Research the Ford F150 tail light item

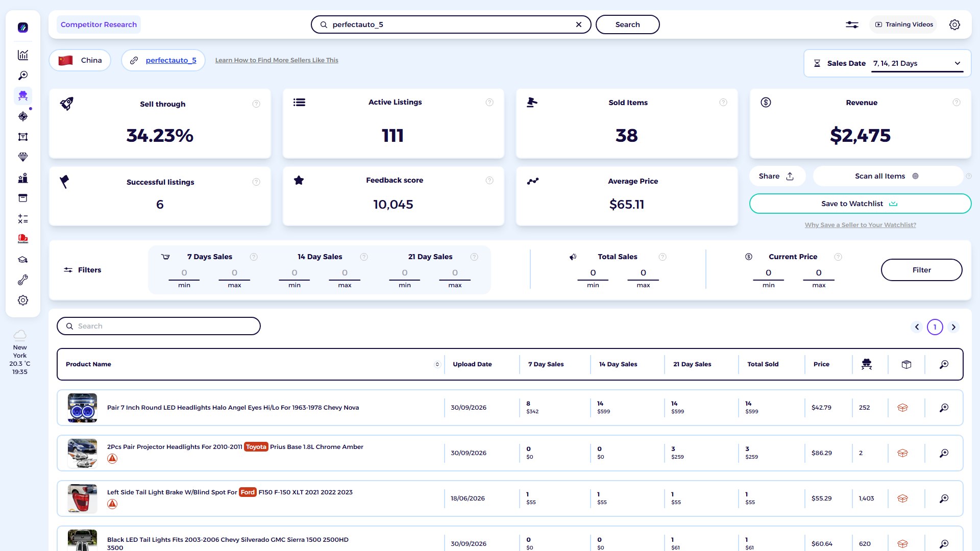click(x=944, y=498)
